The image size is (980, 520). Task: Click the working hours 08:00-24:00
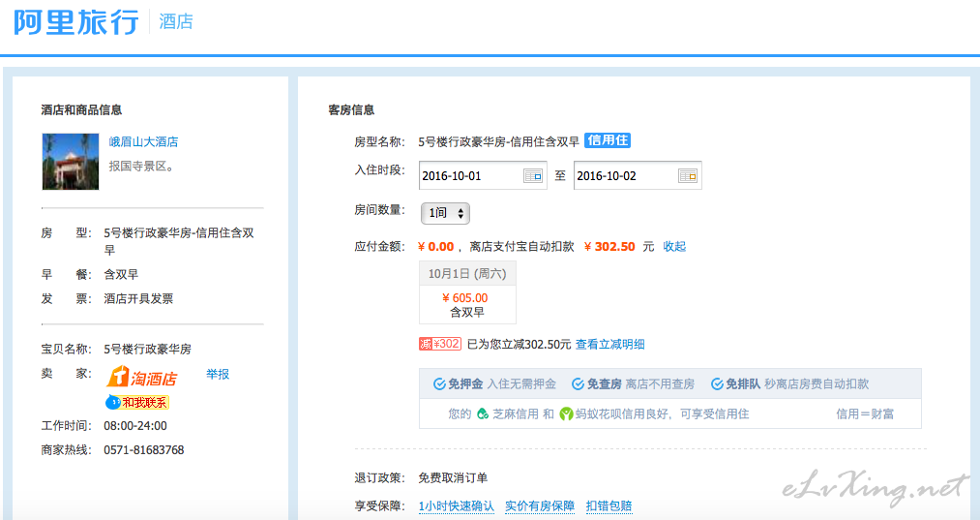point(135,426)
